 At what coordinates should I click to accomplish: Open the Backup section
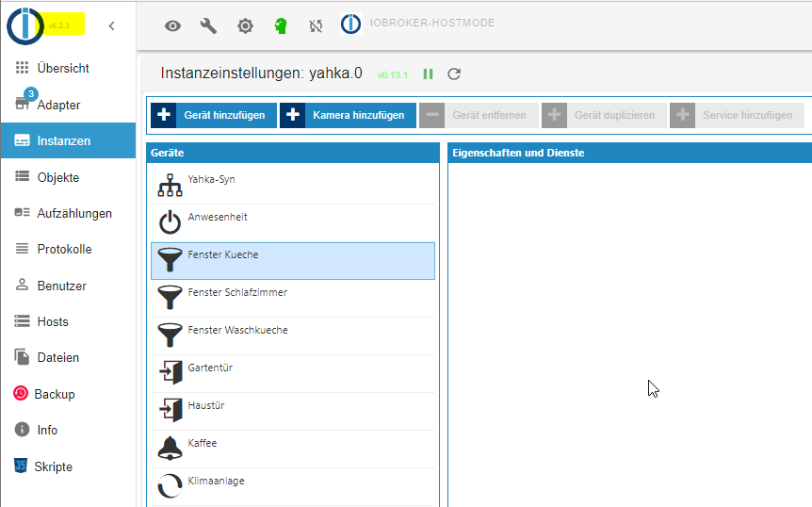pos(69,394)
